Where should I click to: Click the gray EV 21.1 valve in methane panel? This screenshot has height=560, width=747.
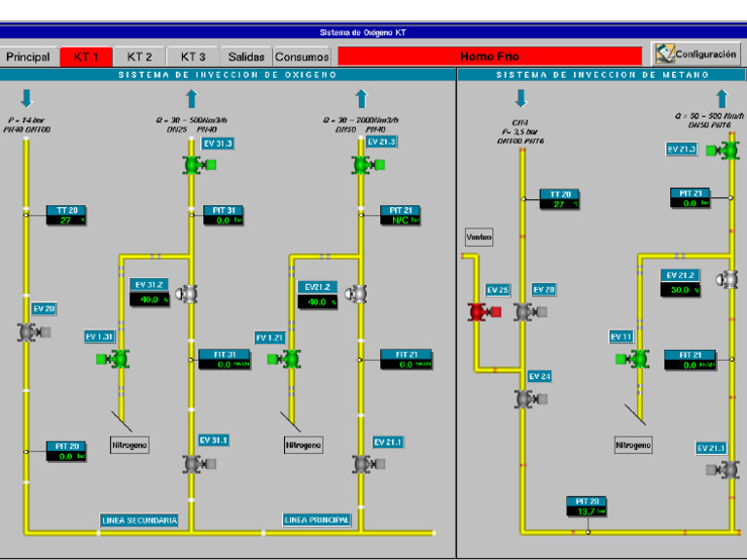point(723,470)
